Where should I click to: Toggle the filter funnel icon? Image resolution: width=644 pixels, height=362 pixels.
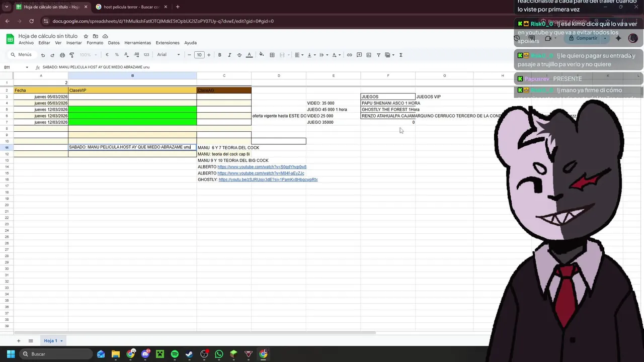pyautogui.click(x=378, y=55)
